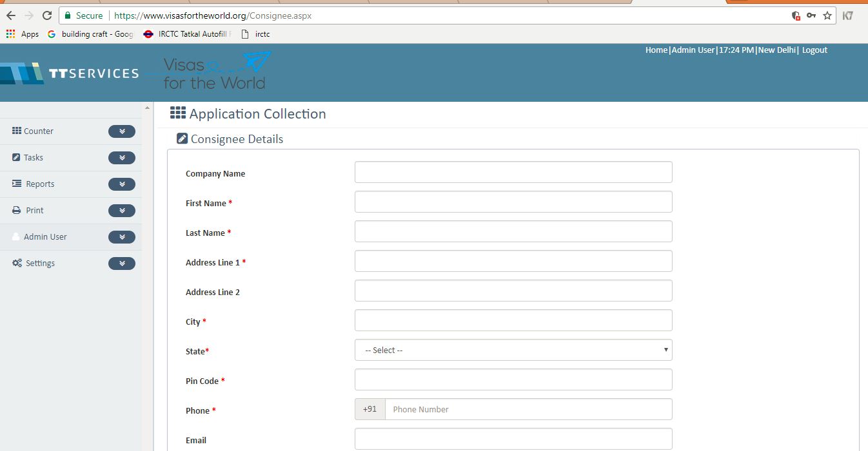Expand the Tasks sidebar section

coord(122,158)
